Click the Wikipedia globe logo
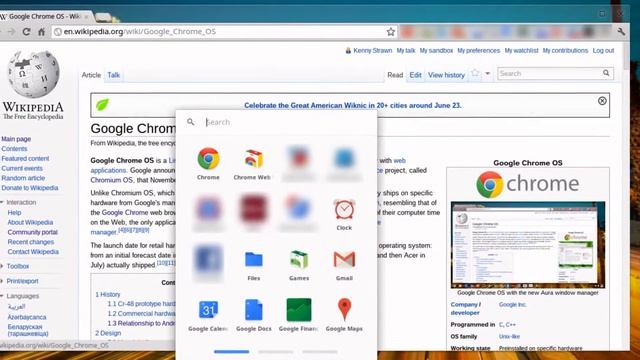This screenshot has width=640, height=360. pyautogui.click(x=33, y=75)
